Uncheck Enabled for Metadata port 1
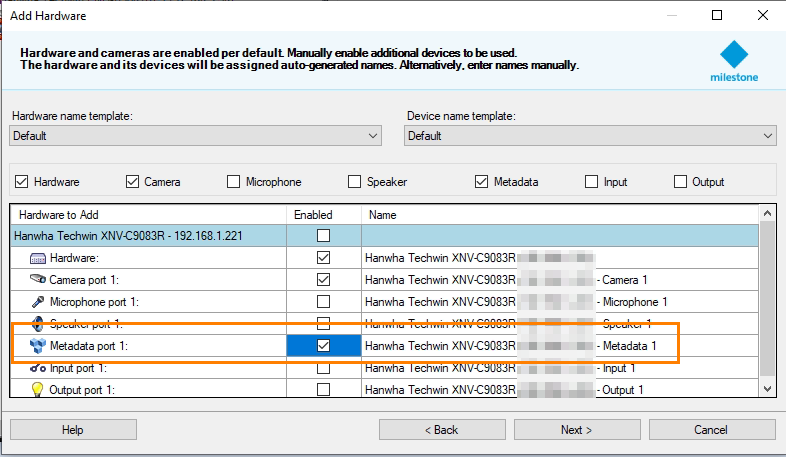The image size is (786, 457). coord(324,346)
